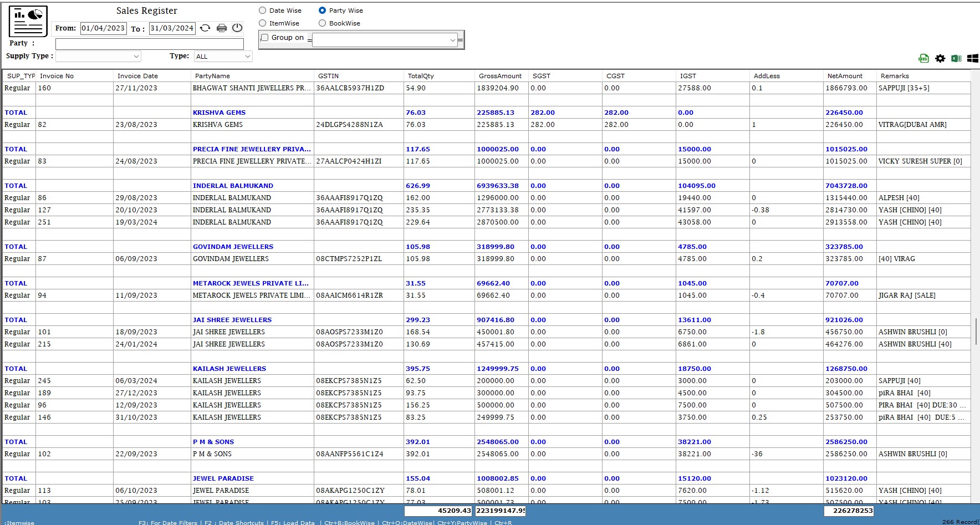Export the register to Excel

tap(956, 58)
